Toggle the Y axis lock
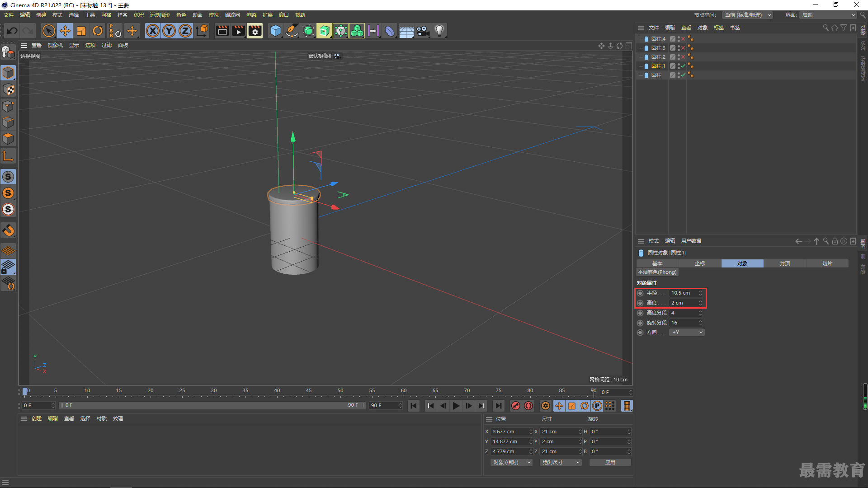Screen dimensions: 868x488 click(x=169, y=31)
